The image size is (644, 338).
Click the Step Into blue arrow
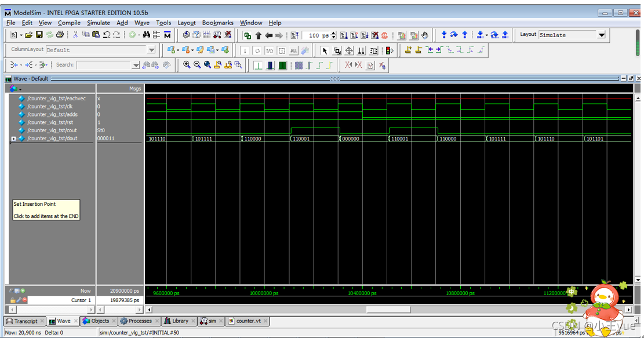point(443,35)
